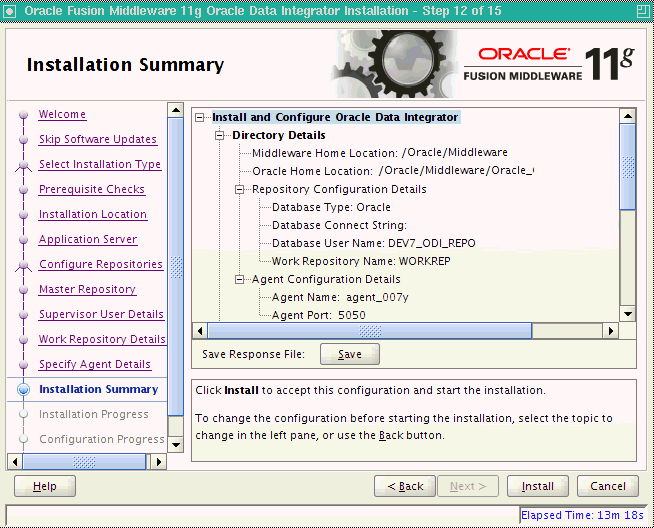Click step list scroll down arrow
This screenshot has height=528, width=654.
pos(176,445)
